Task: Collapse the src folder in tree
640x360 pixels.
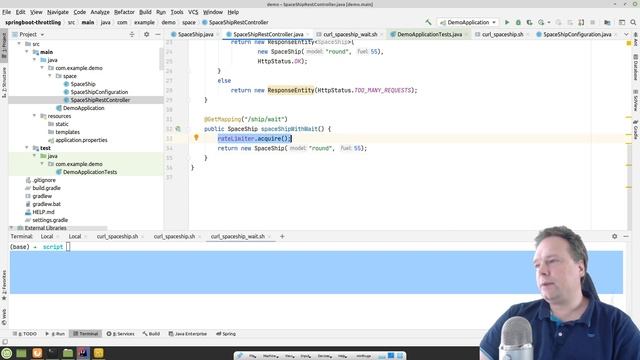Action: click(x=19, y=44)
